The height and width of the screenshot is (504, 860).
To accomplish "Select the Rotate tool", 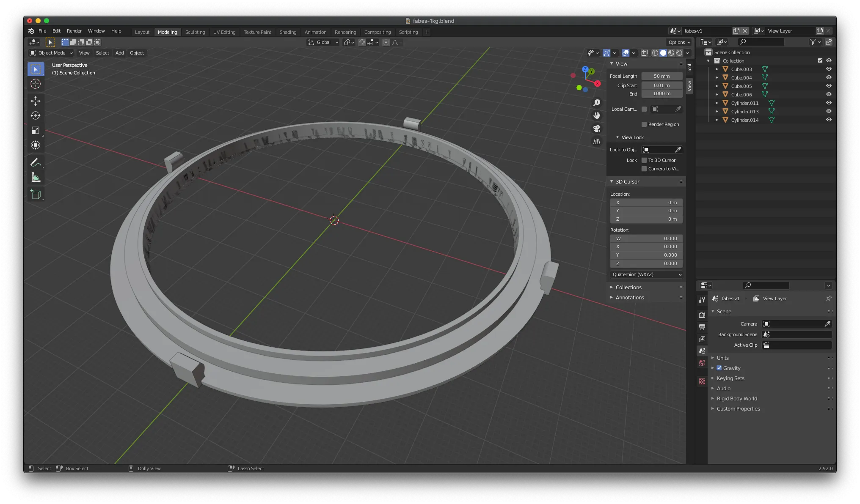I will 36,115.
